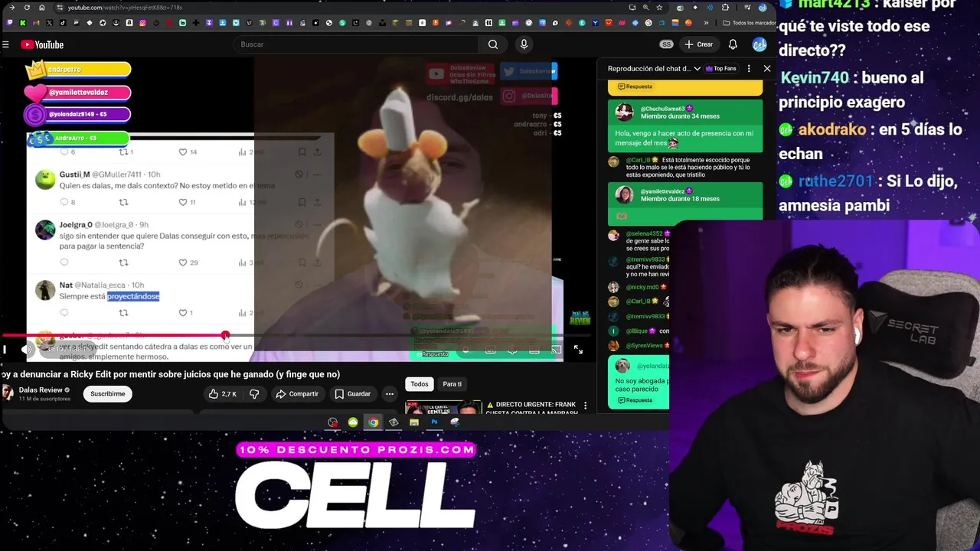This screenshot has height=551, width=980.
Task: Open options menu for the DIRECTO URGENTE video
Action: pos(586,406)
